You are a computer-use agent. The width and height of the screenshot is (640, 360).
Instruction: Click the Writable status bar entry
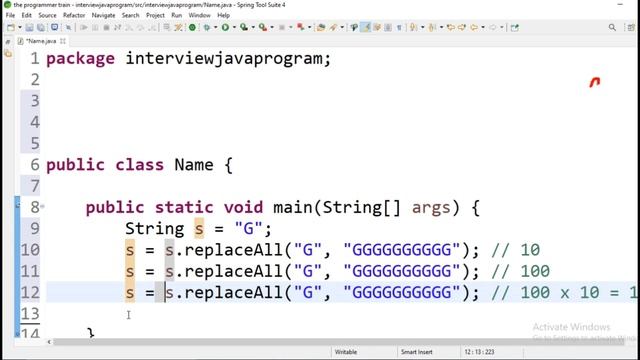[346, 352]
